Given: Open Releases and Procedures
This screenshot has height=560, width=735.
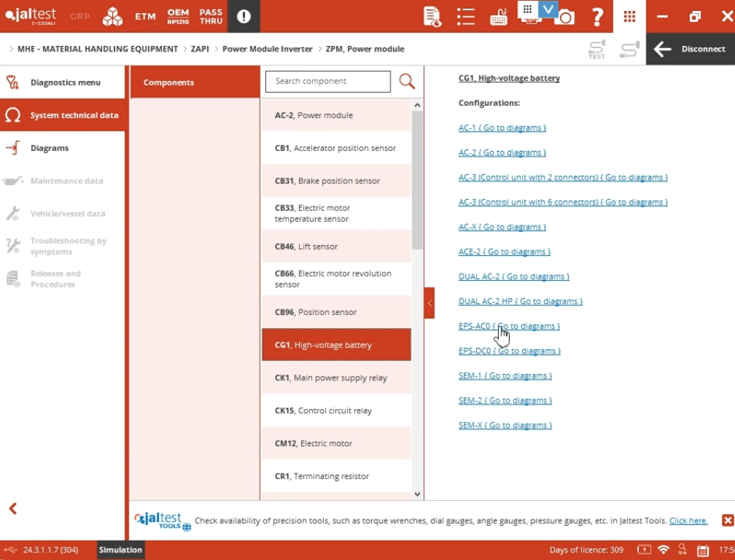Looking at the screenshot, I should point(63,279).
